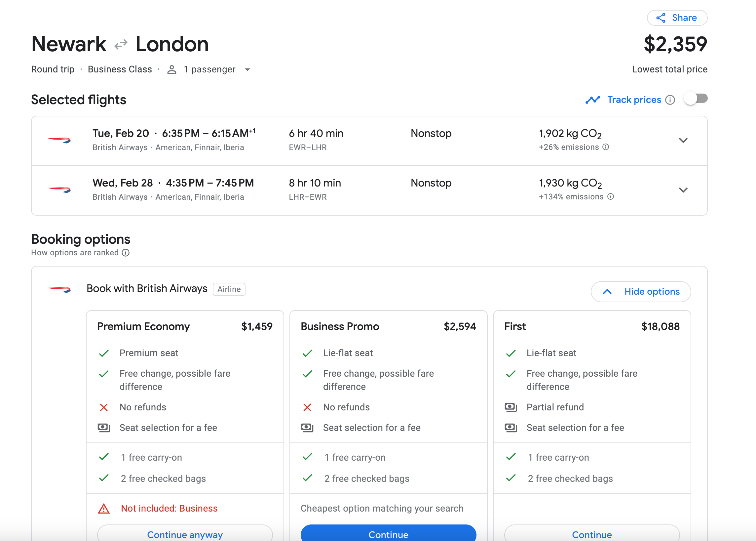Click the No refunds X icon in Business Promo
This screenshot has width=756, height=541.
point(307,407)
